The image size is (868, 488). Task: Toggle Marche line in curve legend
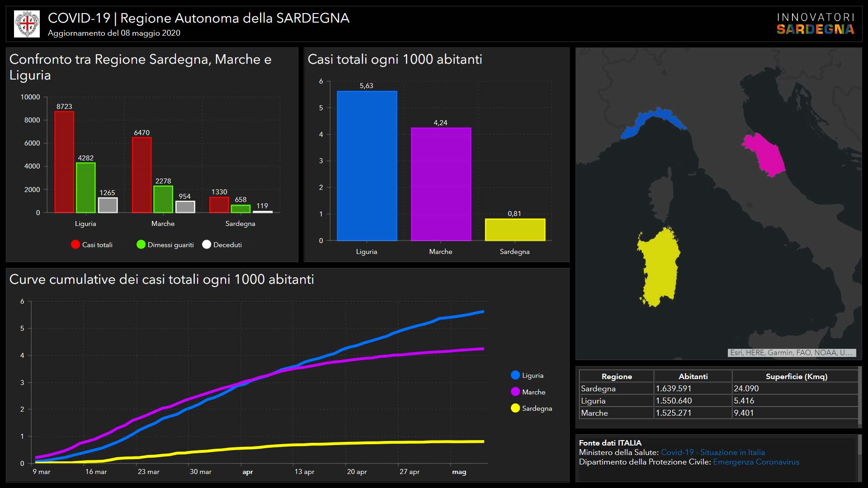(x=515, y=392)
